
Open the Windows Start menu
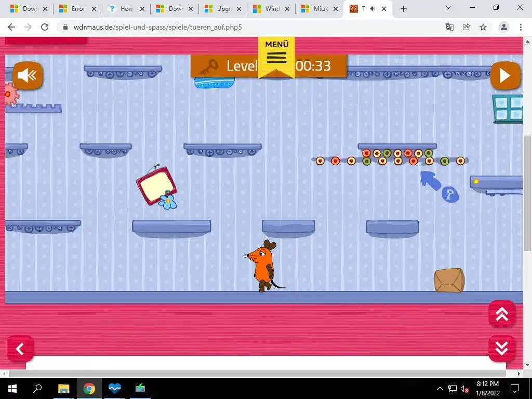tap(12, 389)
